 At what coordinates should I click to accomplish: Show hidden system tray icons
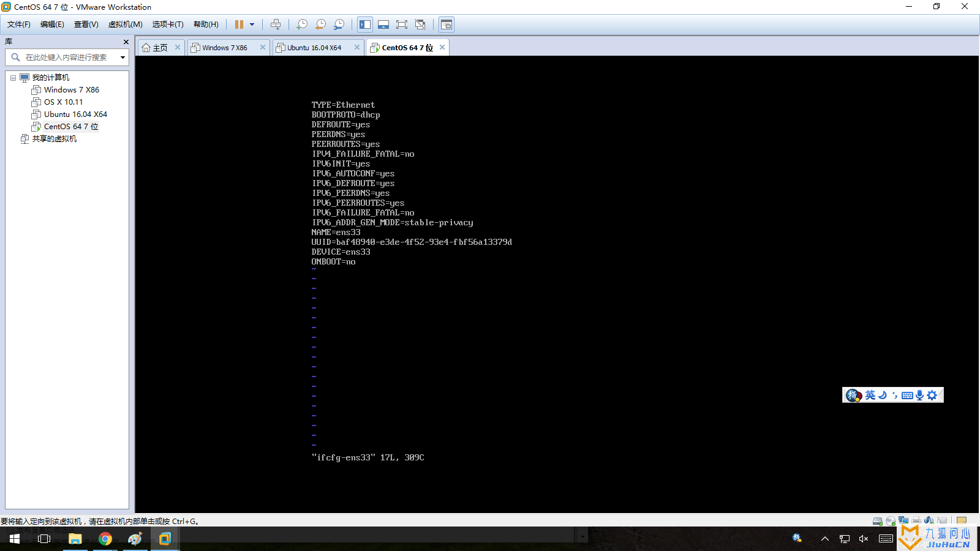coord(825,539)
